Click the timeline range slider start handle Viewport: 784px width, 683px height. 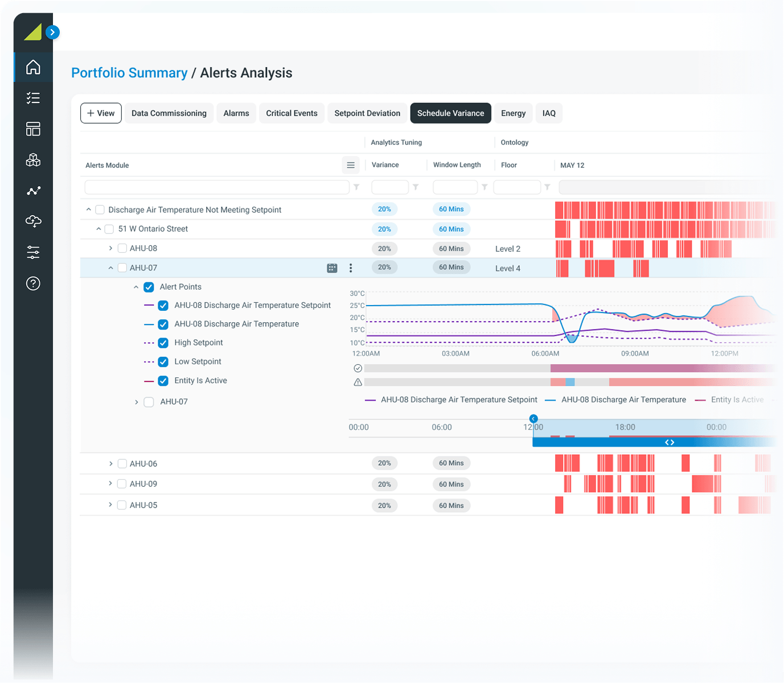point(533,419)
